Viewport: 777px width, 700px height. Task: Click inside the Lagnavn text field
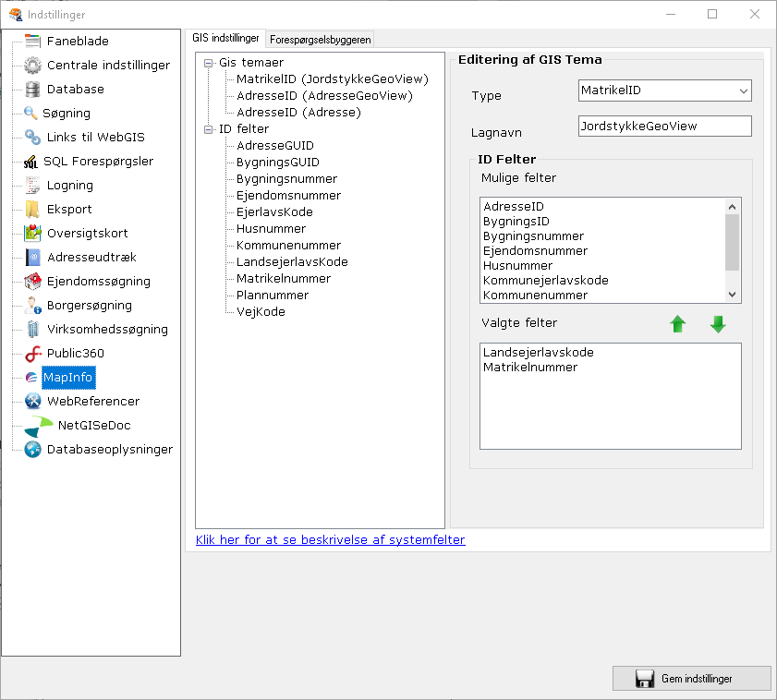tap(663, 126)
